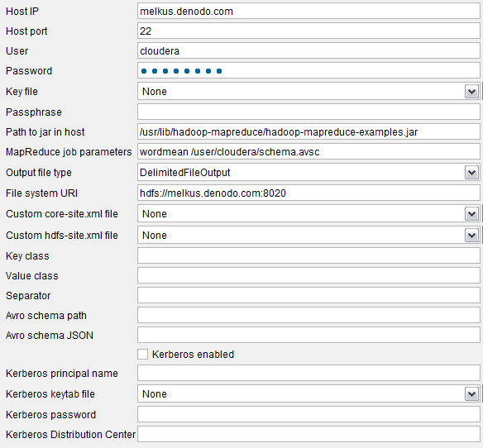Click the Kerberos principal name field

point(308,373)
